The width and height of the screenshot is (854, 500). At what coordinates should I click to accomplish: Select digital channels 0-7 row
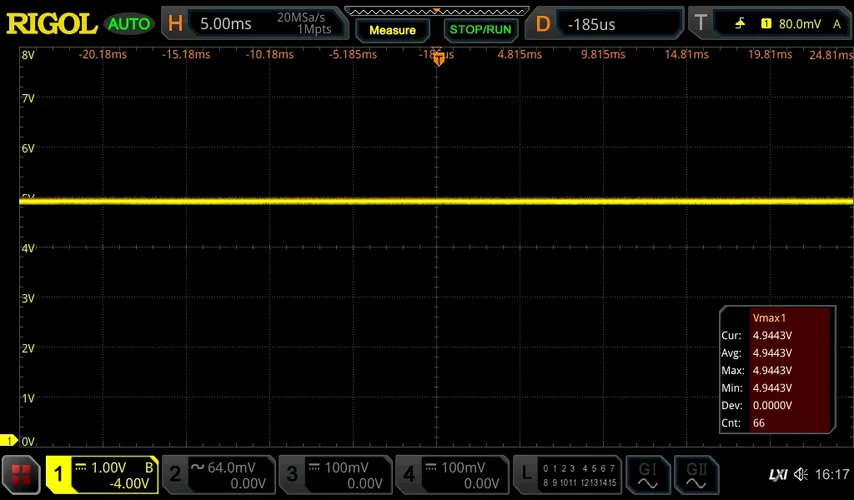pos(579,468)
